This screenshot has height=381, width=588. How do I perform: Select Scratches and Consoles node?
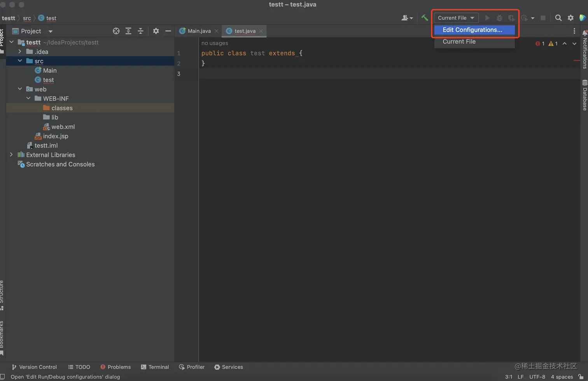(x=60, y=164)
